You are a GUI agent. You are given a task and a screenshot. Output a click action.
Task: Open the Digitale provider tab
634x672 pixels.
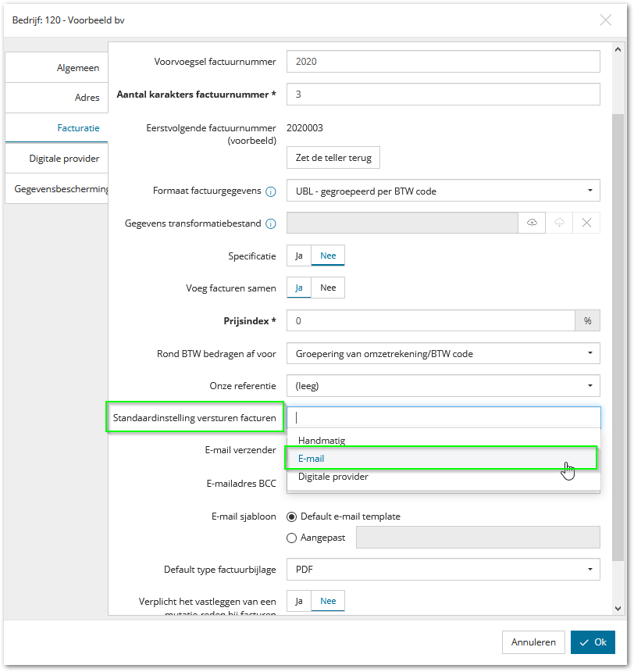point(56,158)
